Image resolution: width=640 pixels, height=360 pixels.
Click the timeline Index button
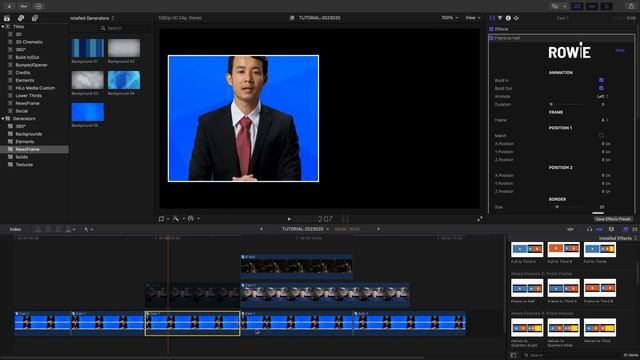coord(16,229)
